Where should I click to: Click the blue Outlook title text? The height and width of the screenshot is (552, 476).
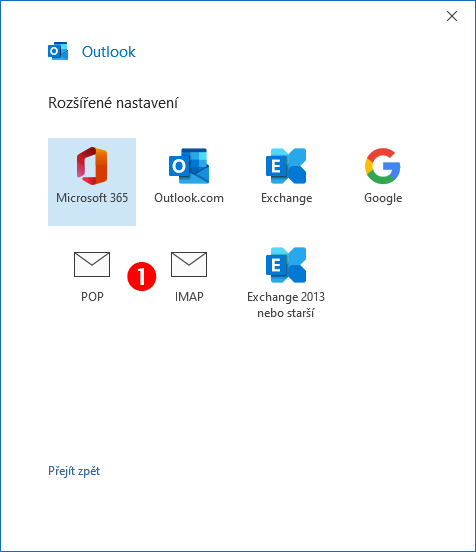pos(108,52)
